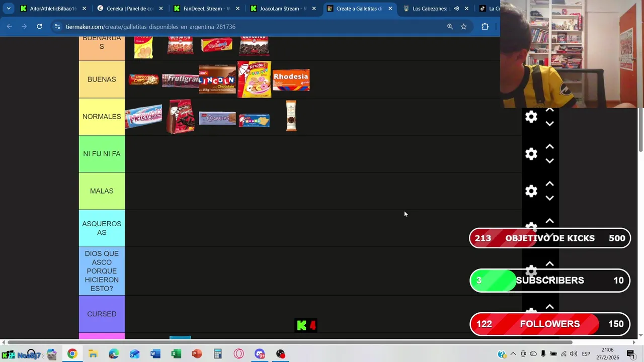644x362 pixels.
Task: Click the BUENAS tier label
Action: pos(102,79)
